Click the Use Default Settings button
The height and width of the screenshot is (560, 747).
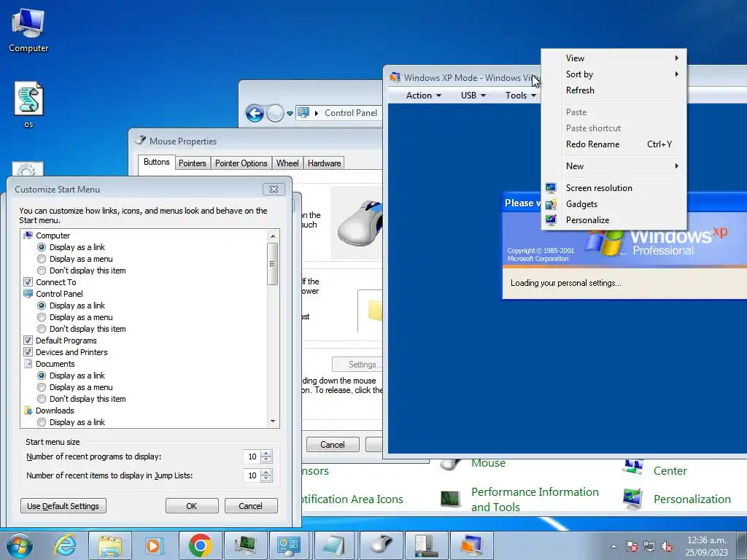(63, 506)
